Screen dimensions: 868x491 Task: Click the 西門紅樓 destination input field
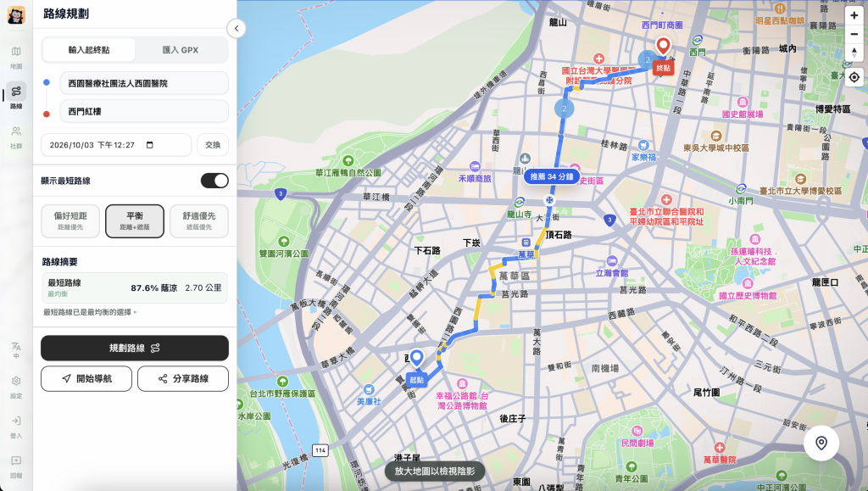pyautogui.click(x=144, y=111)
